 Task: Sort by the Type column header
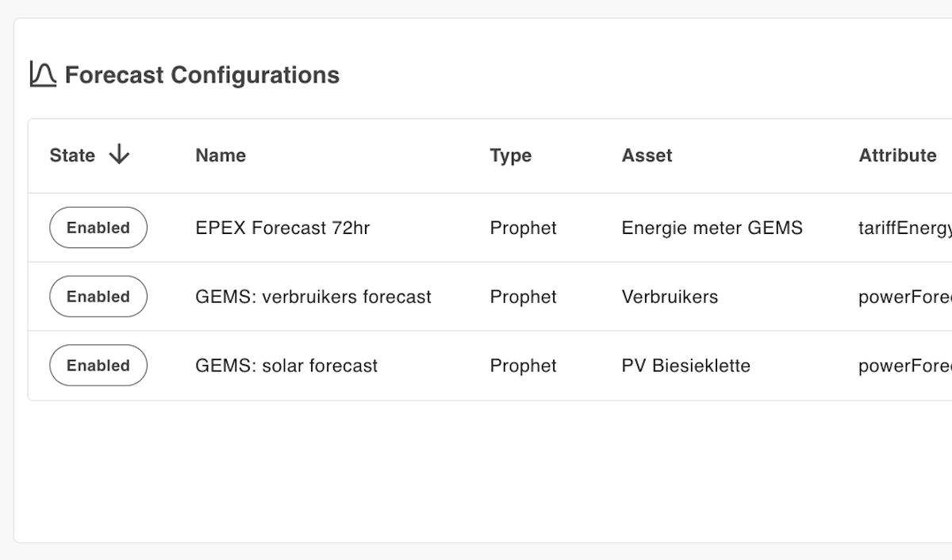click(x=510, y=155)
